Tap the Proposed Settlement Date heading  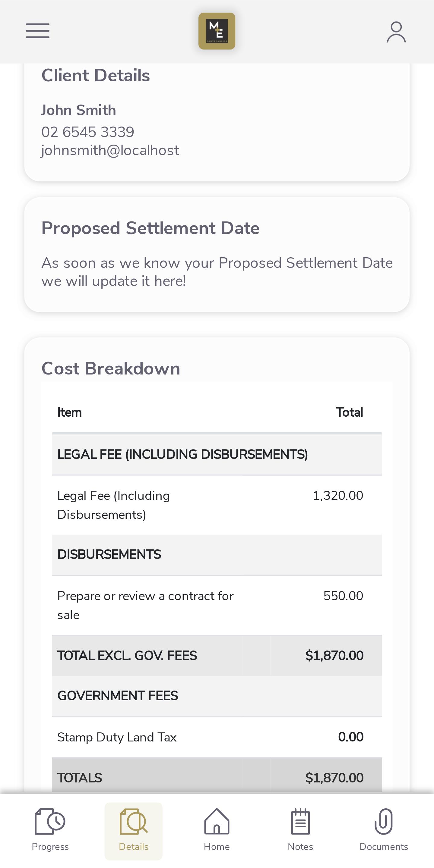coord(150,228)
